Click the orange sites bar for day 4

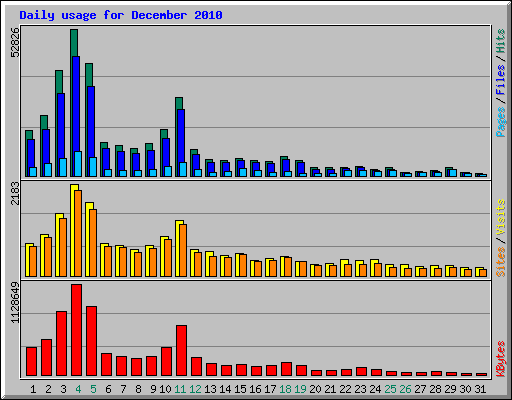click(78, 233)
